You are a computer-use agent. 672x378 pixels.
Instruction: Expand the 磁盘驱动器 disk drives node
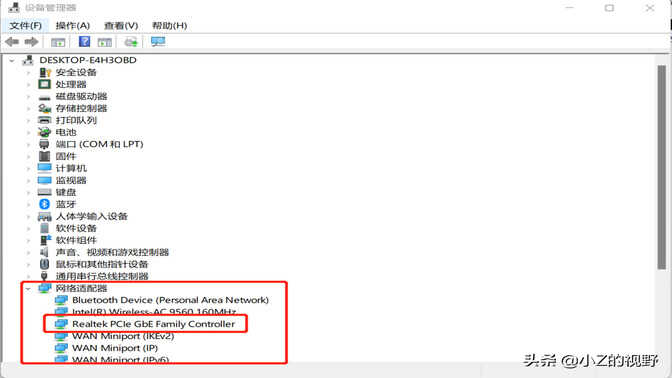tap(28, 96)
